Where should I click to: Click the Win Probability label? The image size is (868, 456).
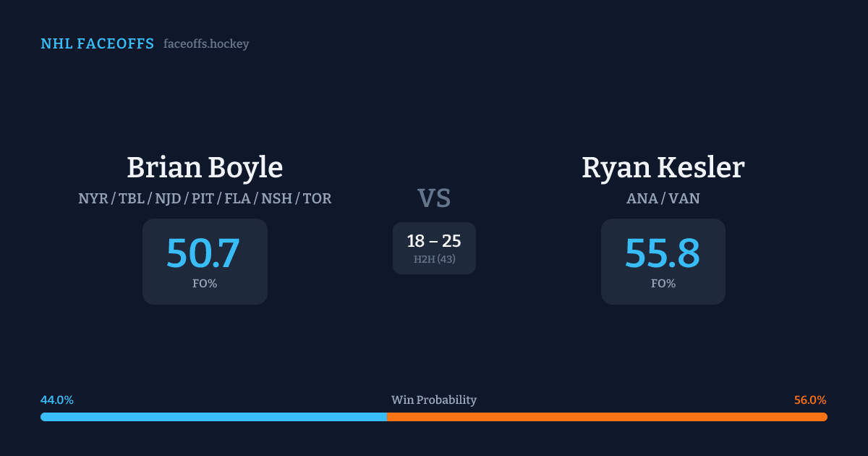434,400
